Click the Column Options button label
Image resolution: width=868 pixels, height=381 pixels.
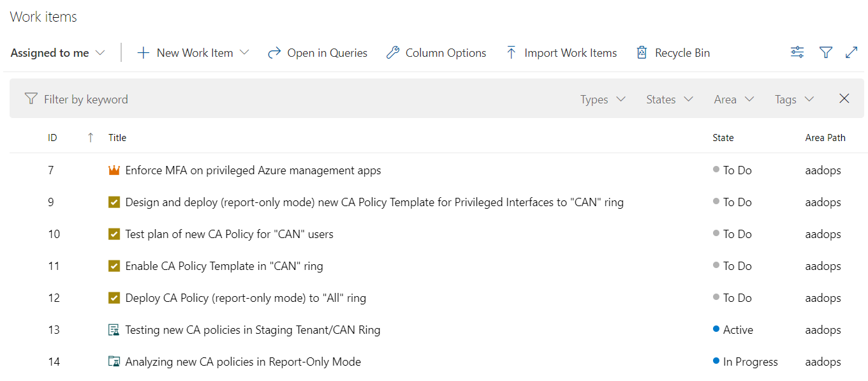pyautogui.click(x=446, y=53)
